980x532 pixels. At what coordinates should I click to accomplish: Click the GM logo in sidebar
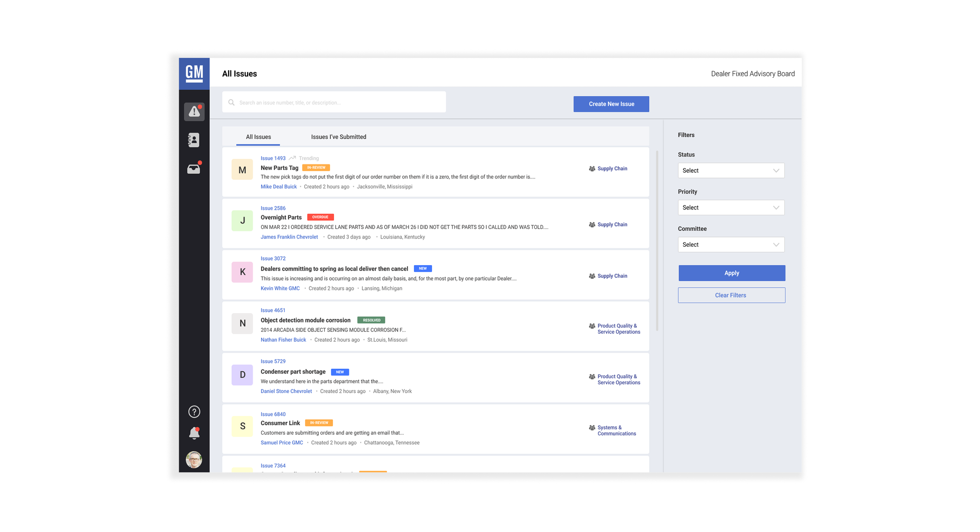194,73
